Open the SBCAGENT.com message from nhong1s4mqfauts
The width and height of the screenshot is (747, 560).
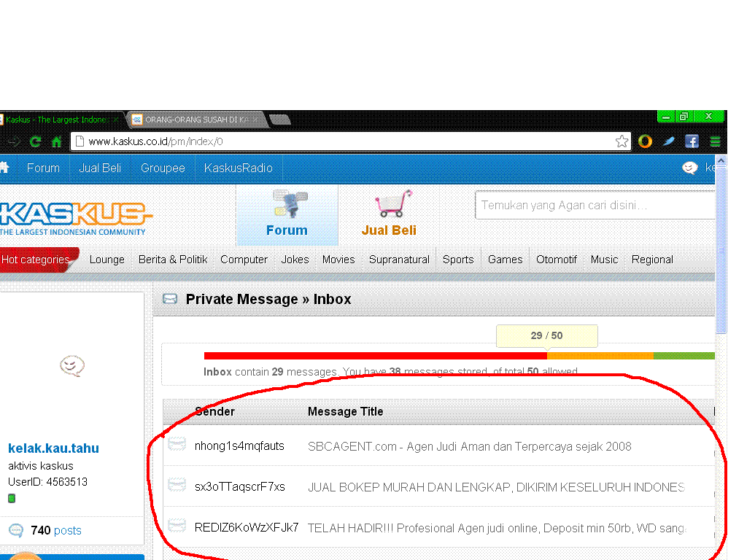coord(469,446)
